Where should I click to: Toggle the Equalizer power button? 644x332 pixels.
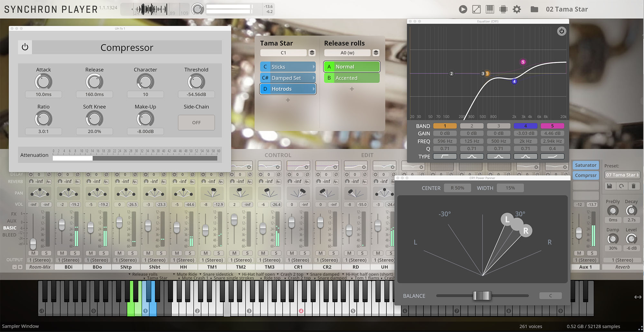point(562,31)
